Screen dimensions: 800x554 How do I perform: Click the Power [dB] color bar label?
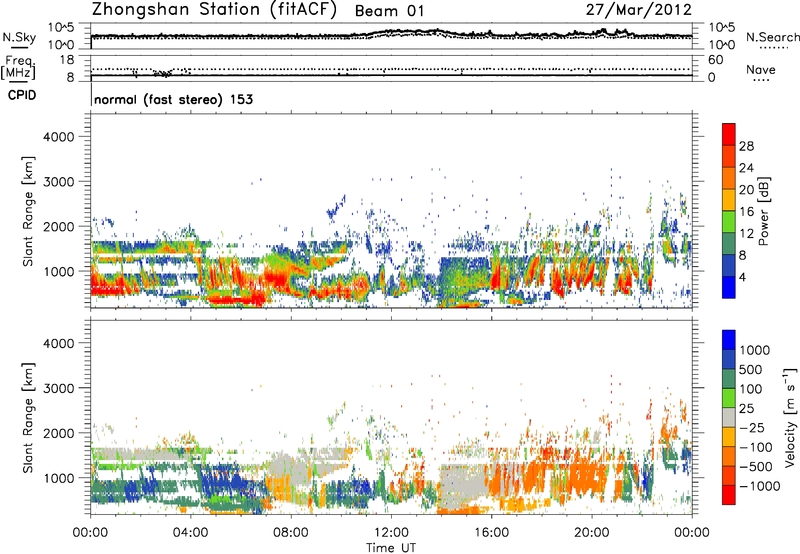763,212
